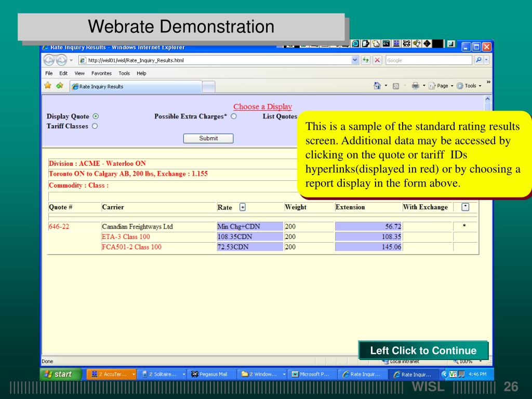Expand the AccuTer taskbar group
This screenshot has height=399, width=532.
pyautogui.click(x=134, y=374)
